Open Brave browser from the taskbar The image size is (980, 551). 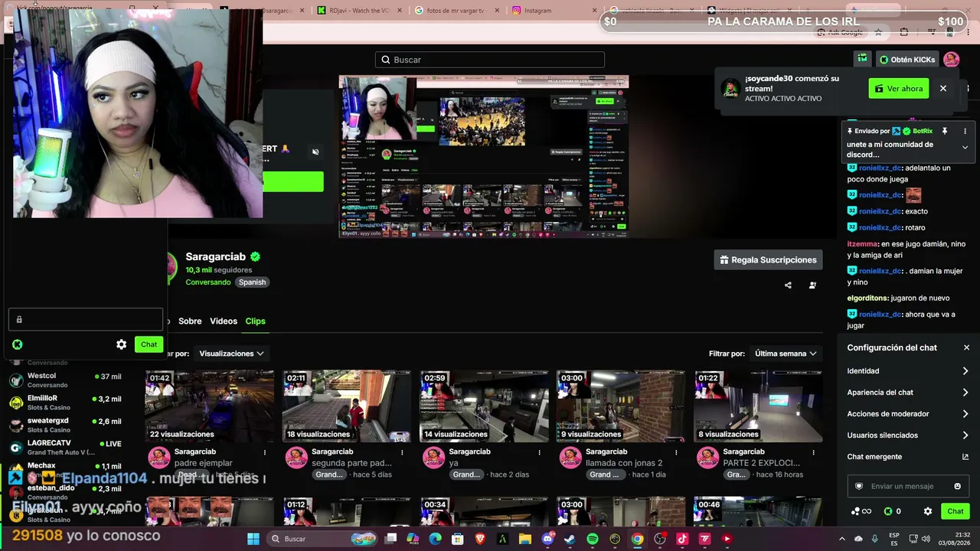pyautogui.click(x=480, y=539)
